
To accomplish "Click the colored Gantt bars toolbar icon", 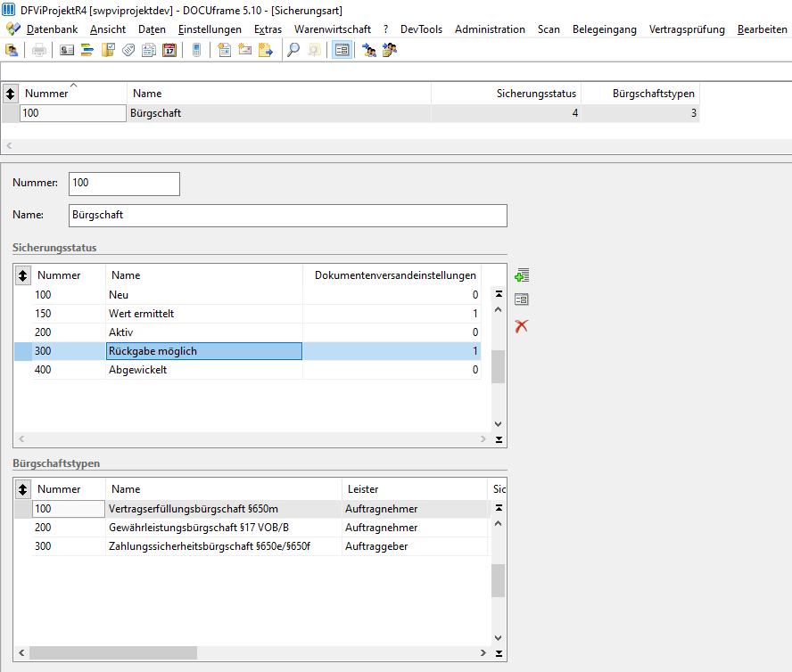I will pyautogui.click(x=87, y=50).
